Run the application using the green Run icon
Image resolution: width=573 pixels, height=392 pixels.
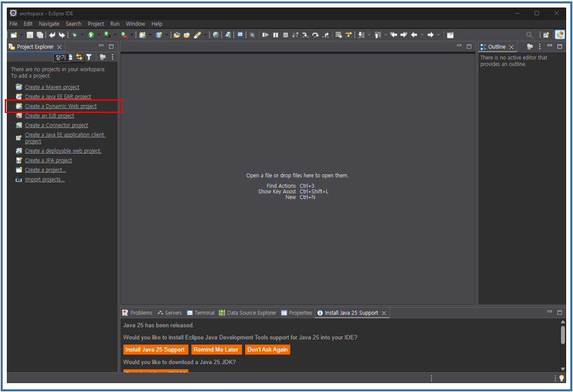[91, 35]
